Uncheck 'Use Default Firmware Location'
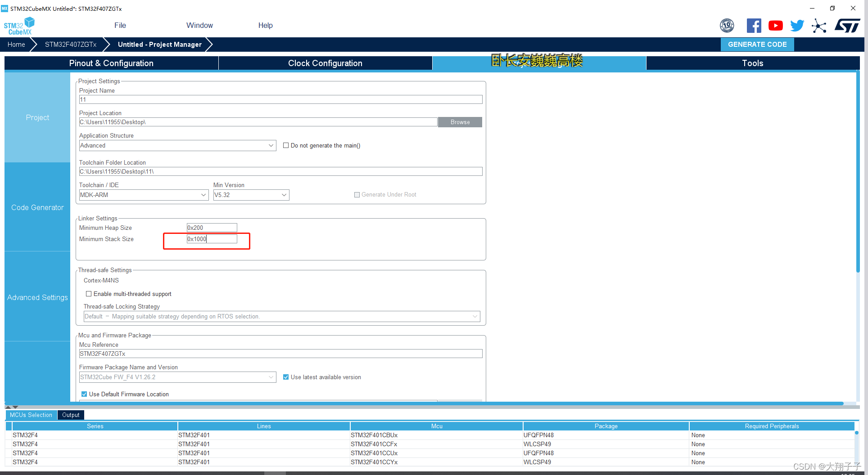This screenshot has height=475, width=868. 84,394
